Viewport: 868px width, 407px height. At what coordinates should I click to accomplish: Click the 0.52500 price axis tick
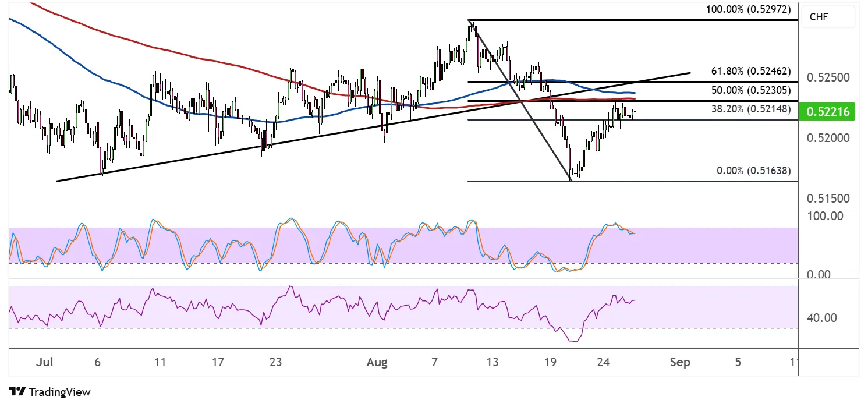click(x=828, y=78)
